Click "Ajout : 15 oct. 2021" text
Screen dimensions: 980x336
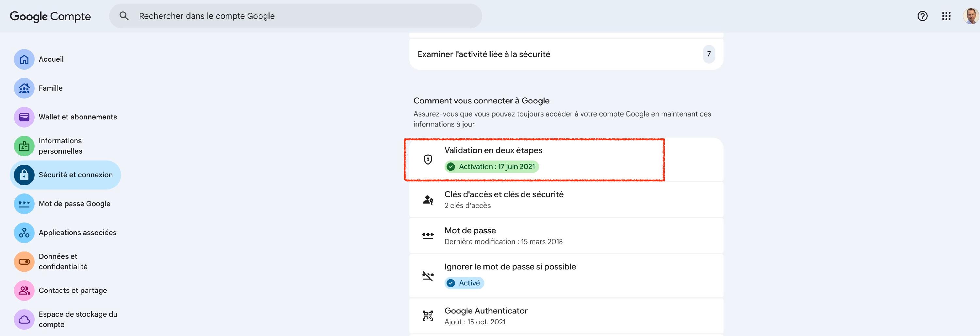(x=475, y=322)
